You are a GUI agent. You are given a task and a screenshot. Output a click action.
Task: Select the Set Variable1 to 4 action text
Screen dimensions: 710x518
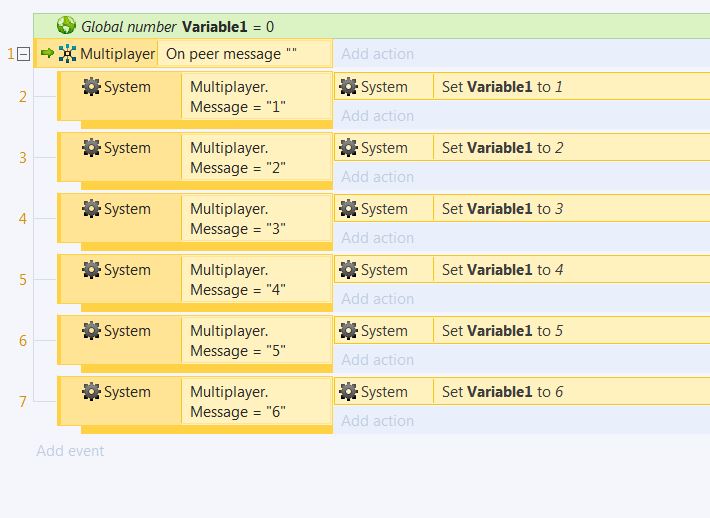click(x=503, y=269)
